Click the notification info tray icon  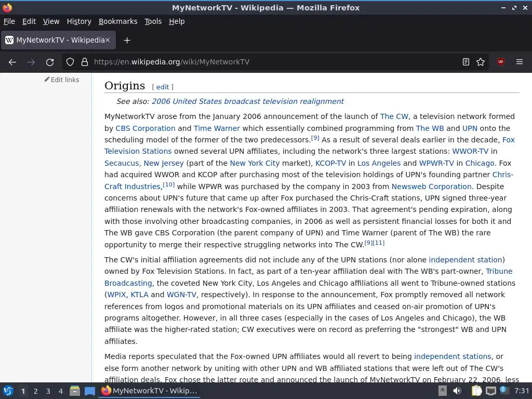(x=503, y=391)
